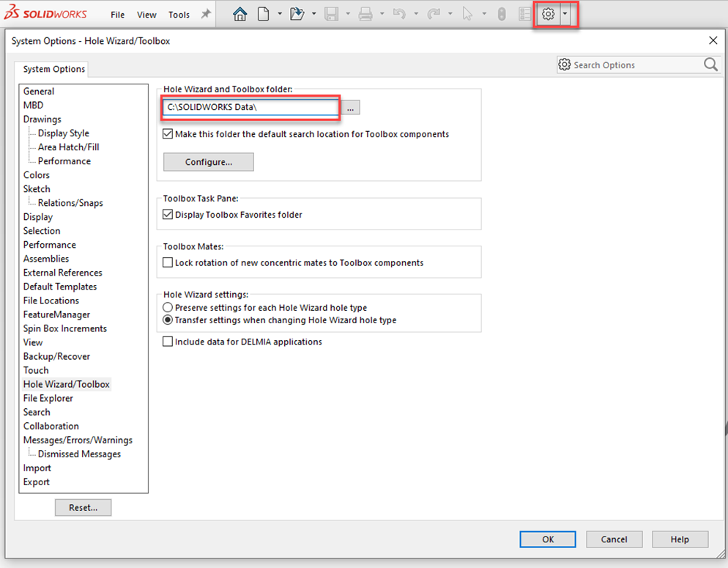Open the SOLIDWORKS Welcome home screen
This screenshot has height=568, width=728.
pos(239,14)
